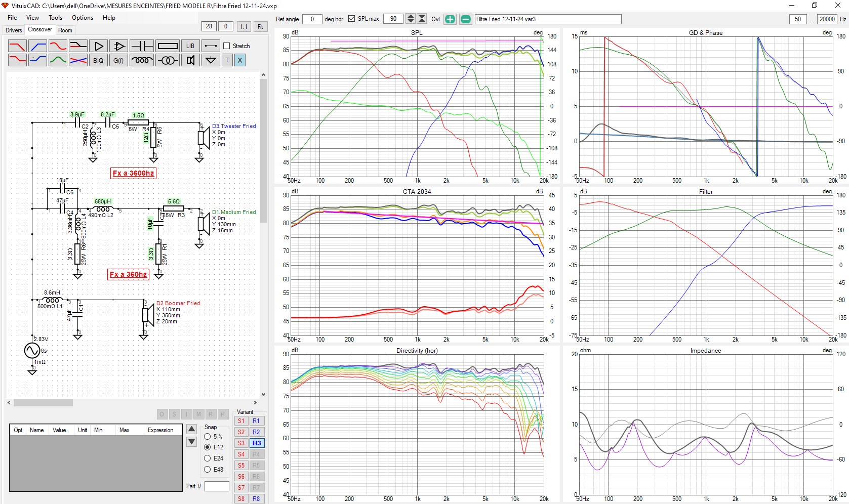Switch to the Drivers tab

point(14,30)
